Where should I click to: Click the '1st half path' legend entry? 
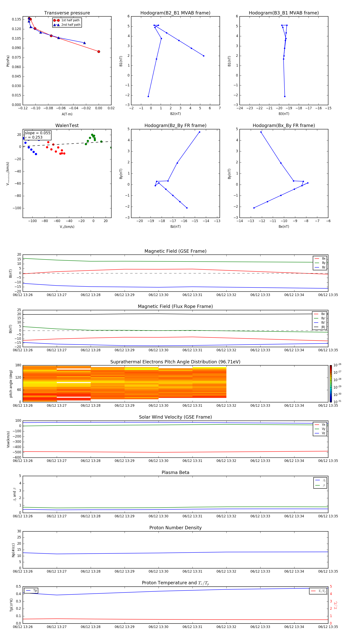(67, 20)
